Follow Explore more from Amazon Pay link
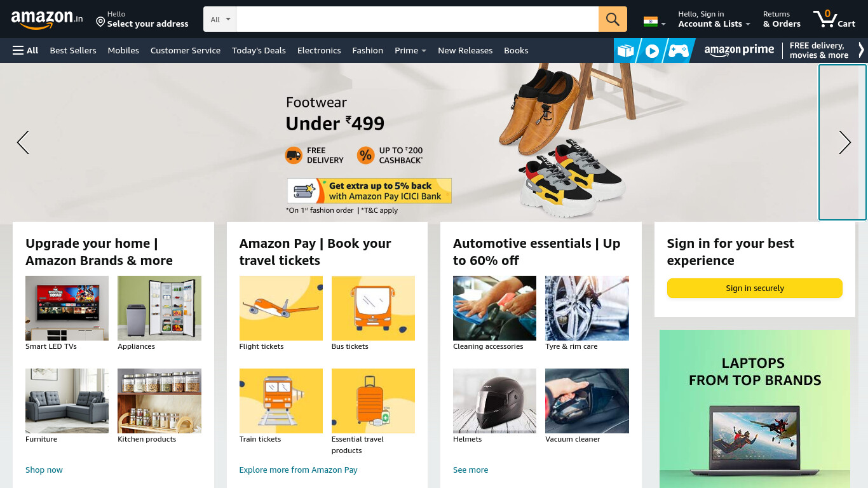868x488 pixels. click(298, 470)
